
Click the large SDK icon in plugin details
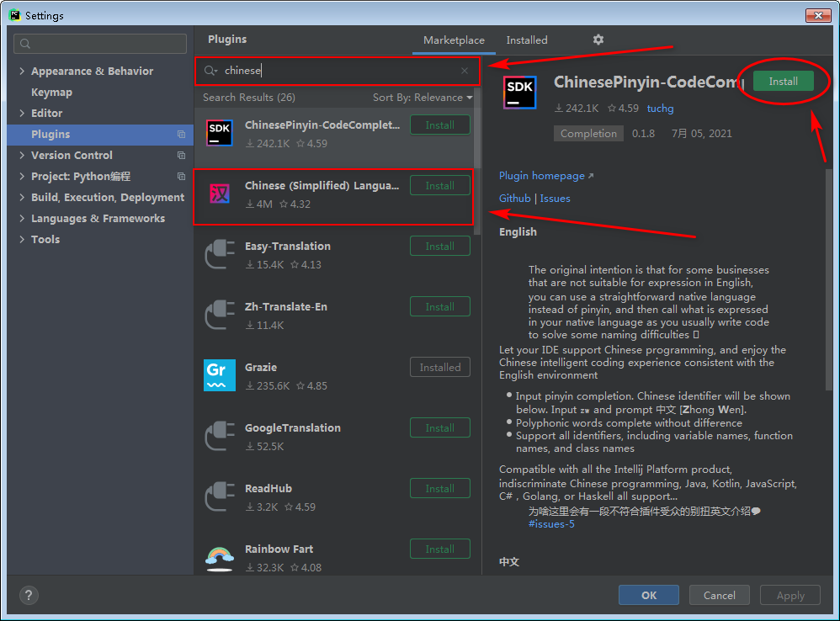519,93
